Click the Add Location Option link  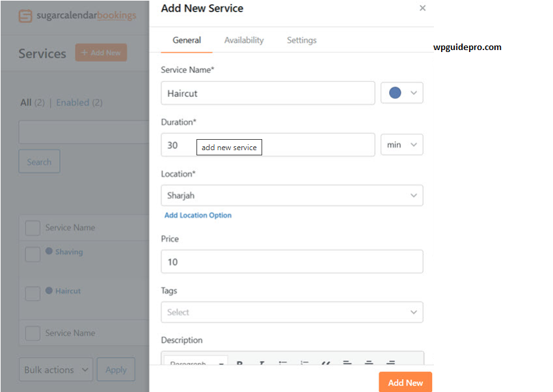(198, 215)
